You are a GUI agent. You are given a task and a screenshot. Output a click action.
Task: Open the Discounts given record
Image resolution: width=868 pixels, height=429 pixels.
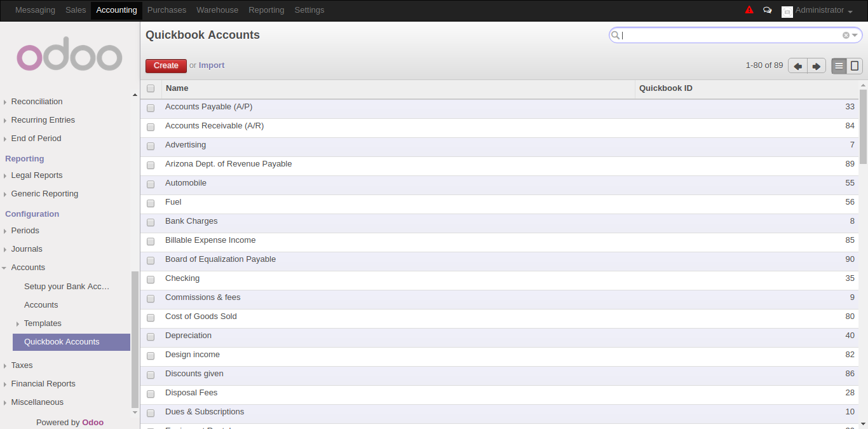tap(499, 376)
